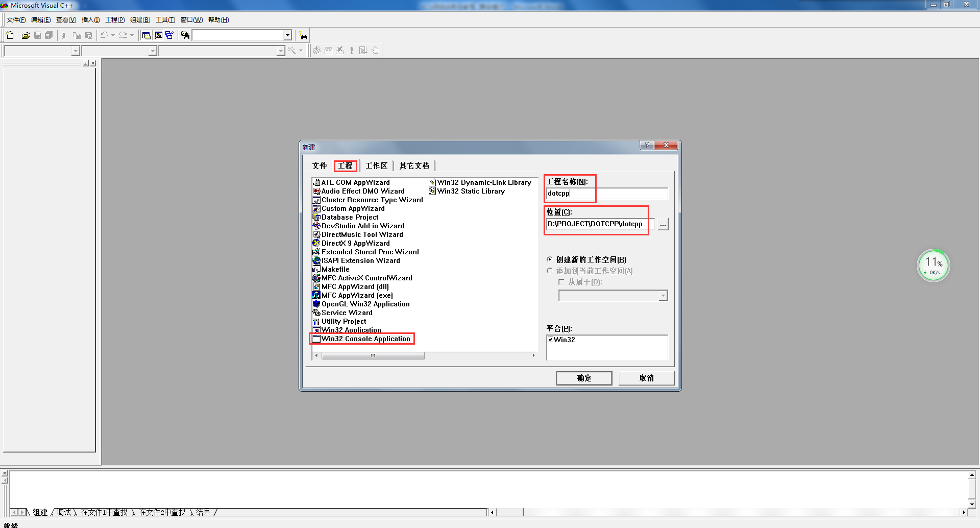
Task: Click the output pane vertical scrollbar up arrow
Action: tap(972, 475)
